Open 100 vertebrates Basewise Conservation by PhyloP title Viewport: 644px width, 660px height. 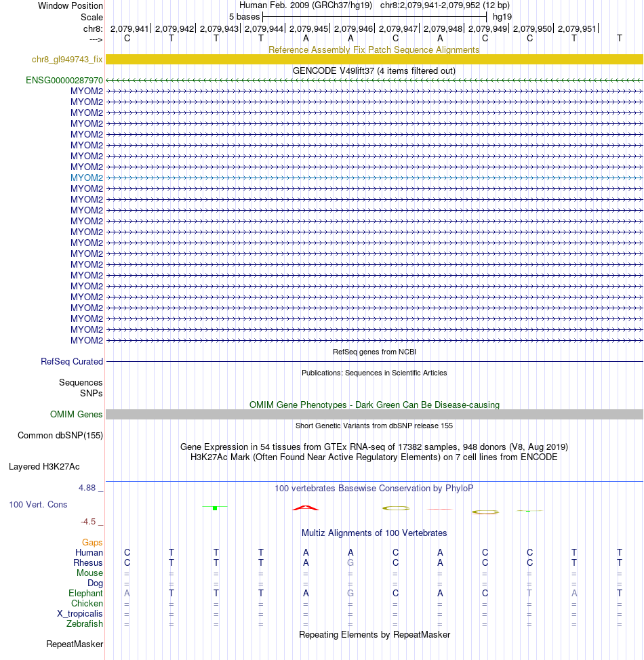click(374, 489)
